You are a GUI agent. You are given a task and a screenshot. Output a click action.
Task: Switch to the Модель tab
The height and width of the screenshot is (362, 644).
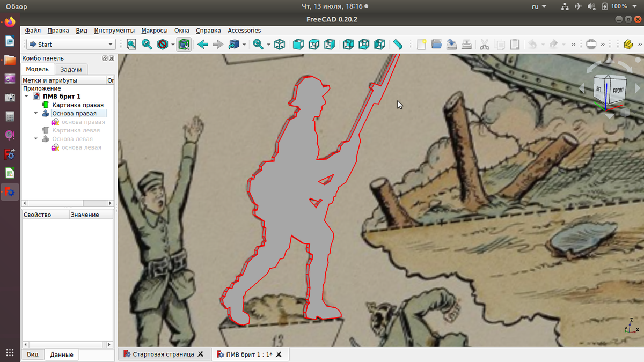coord(38,69)
